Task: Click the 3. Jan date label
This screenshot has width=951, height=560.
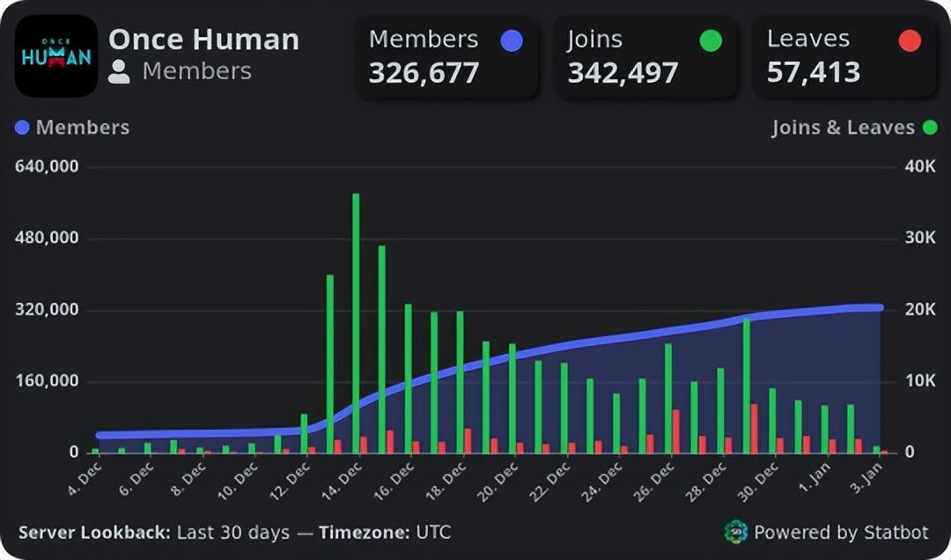Action: pyautogui.click(x=867, y=476)
